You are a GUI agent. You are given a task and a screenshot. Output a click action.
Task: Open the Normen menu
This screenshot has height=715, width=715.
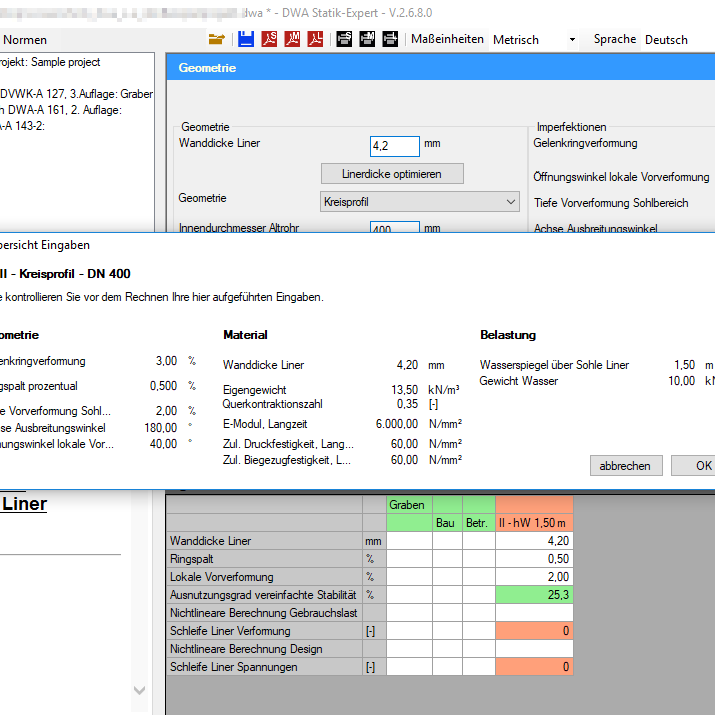(25, 40)
